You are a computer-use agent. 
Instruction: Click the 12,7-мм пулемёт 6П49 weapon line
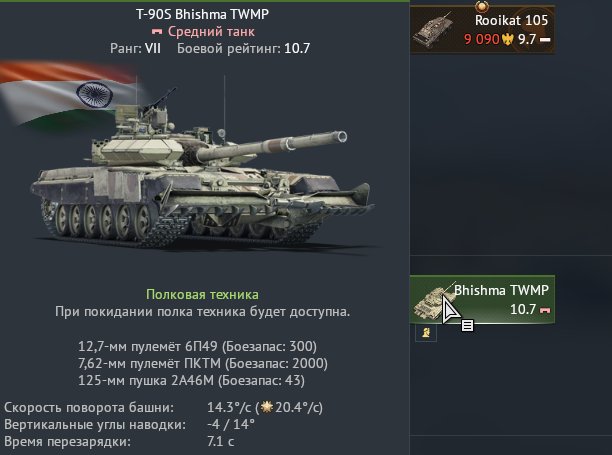(x=197, y=346)
